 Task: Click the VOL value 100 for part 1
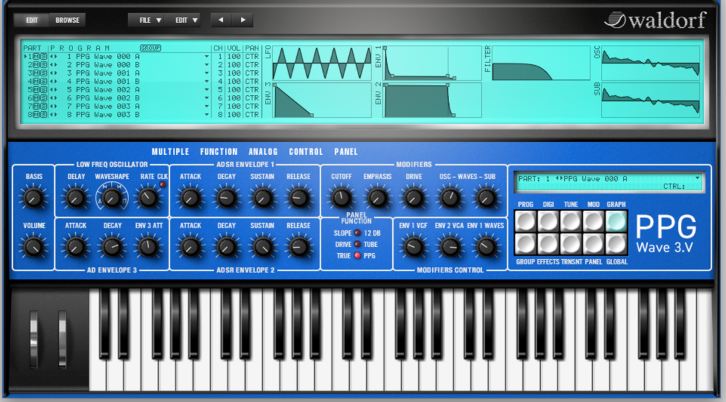[x=234, y=57]
